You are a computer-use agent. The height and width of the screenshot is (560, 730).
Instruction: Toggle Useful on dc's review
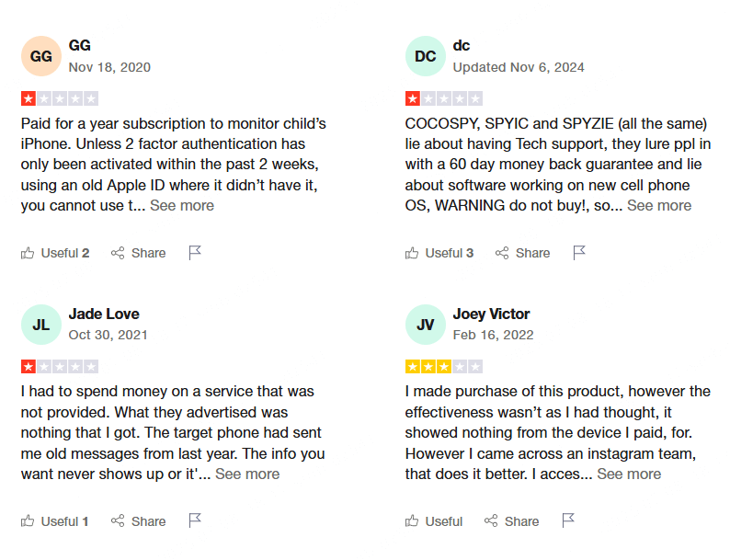439,253
